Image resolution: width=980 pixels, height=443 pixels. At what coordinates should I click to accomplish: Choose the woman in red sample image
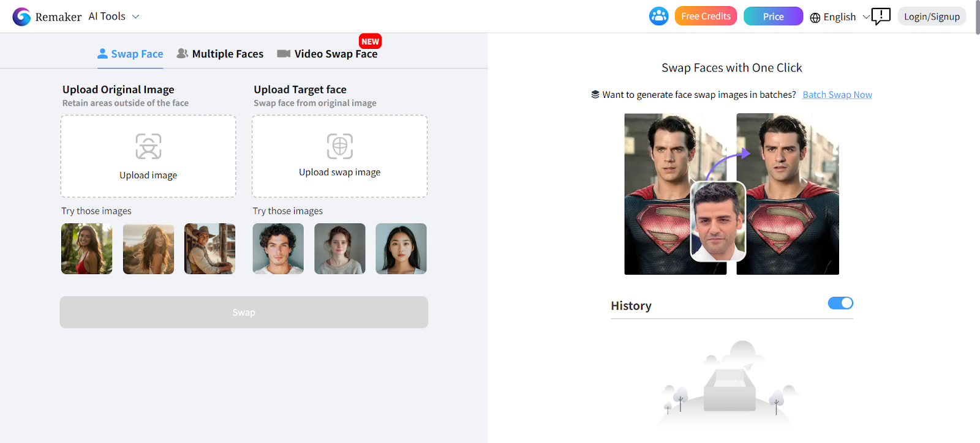tap(87, 248)
